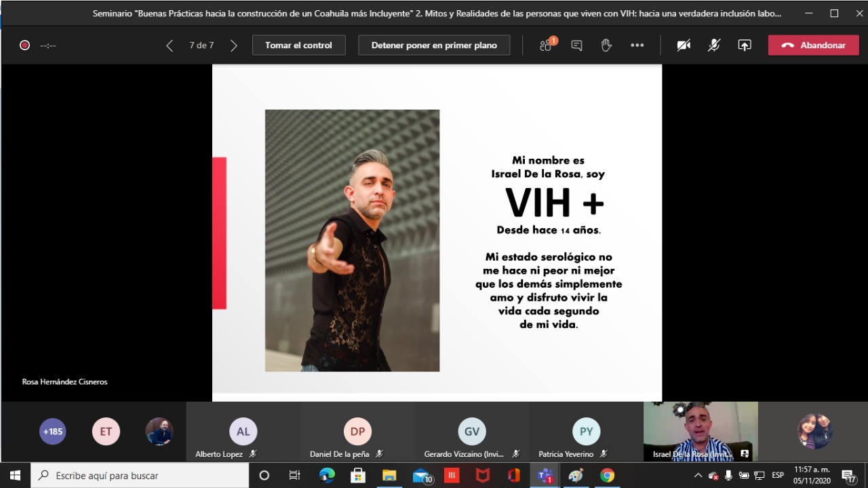This screenshot has width=868, height=488.
Task: Toggle the camera on
Action: coord(684,45)
